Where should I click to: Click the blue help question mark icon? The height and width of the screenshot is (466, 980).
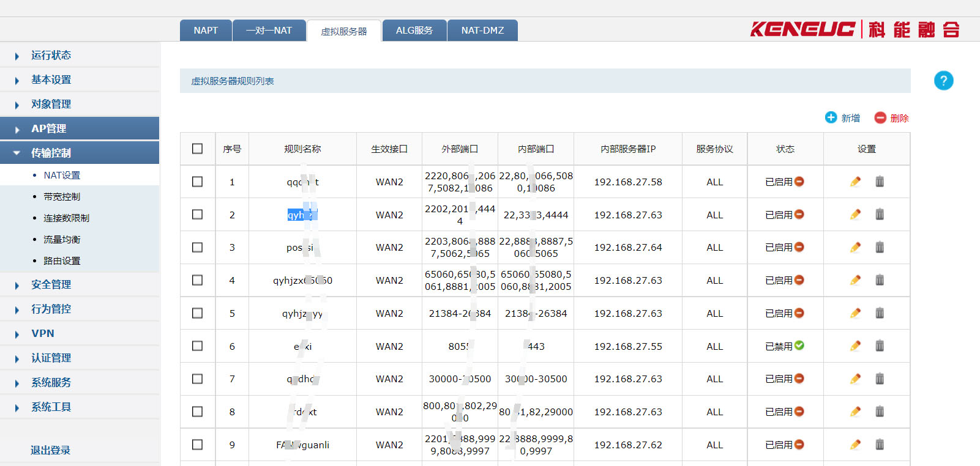coord(943,81)
